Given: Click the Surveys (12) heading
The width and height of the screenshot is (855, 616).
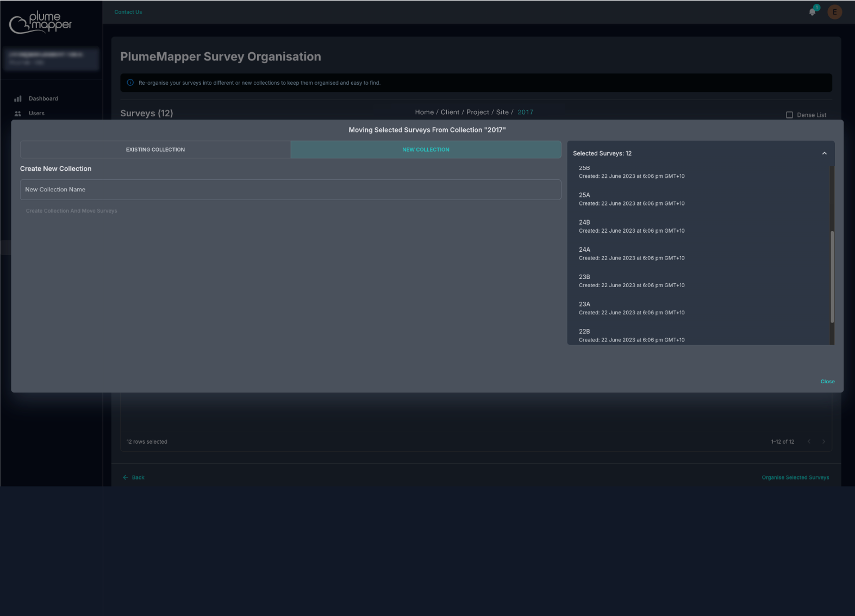Looking at the screenshot, I should [x=147, y=113].
